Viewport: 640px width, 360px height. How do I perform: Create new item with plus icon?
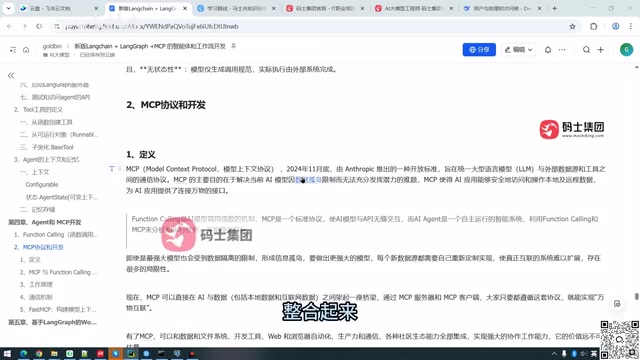[x=600, y=50]
